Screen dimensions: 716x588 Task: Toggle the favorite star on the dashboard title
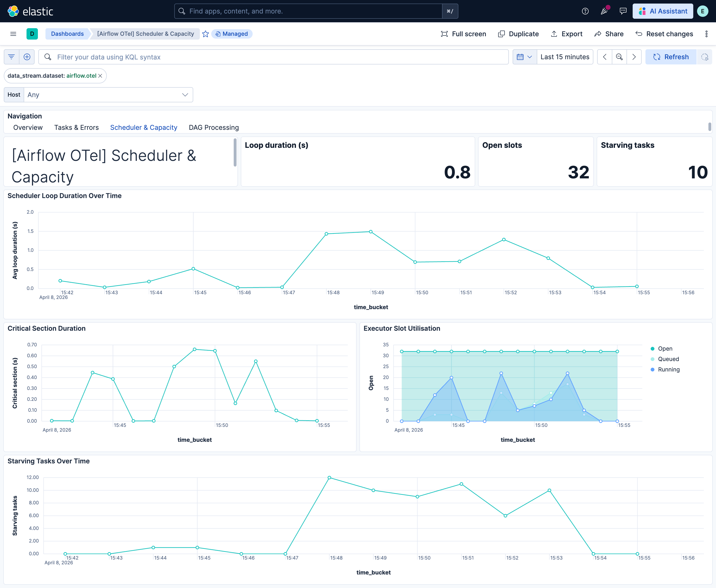pos(206,34)
